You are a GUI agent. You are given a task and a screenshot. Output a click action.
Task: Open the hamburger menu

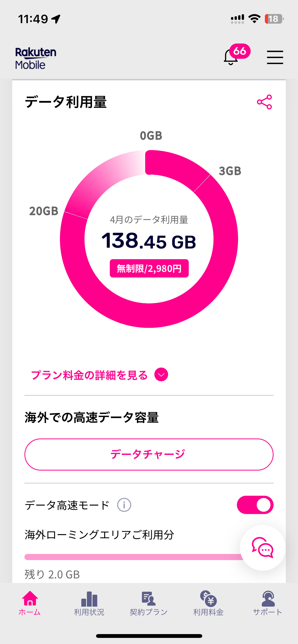pos(275,57)
